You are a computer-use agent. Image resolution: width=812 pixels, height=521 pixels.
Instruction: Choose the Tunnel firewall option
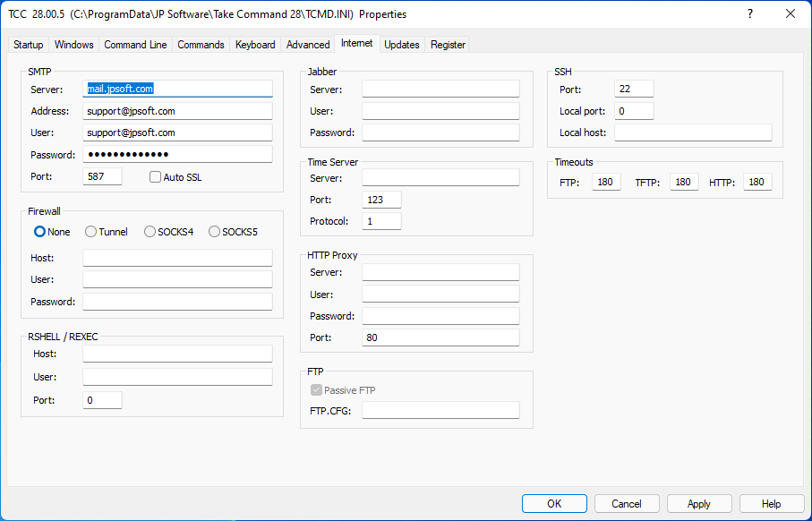[x=107, y=232]
